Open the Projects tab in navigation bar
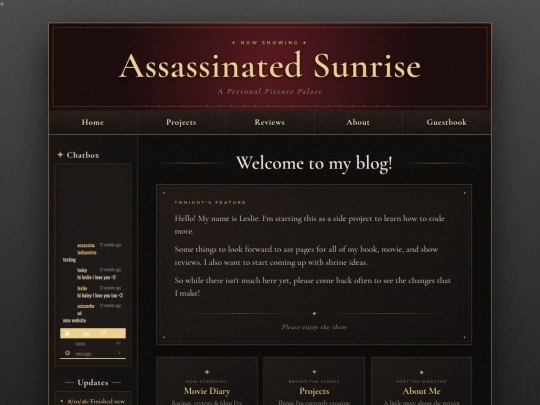 181,122
